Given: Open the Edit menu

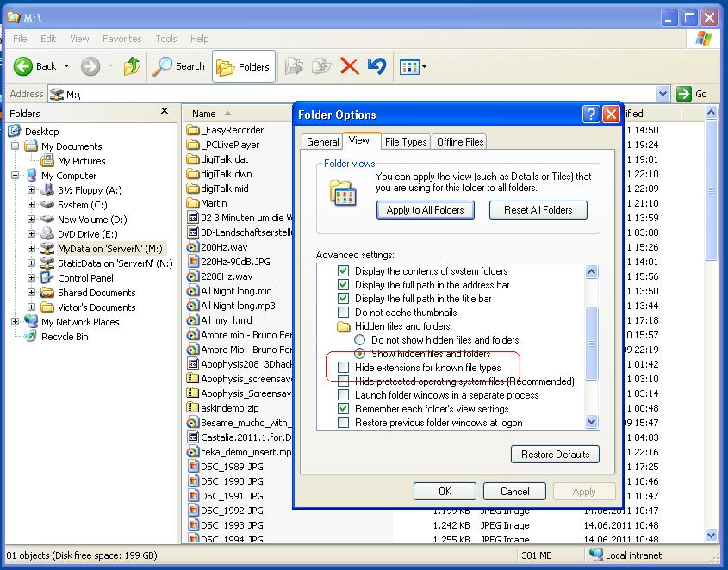Looking at the screenshot, I should coord(48,39).
